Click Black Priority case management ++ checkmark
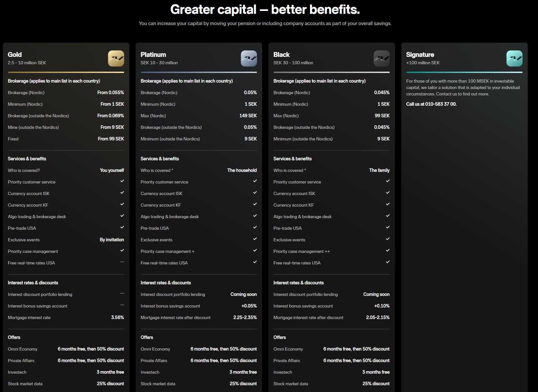The width and height of the screenshot is (538, 392). (x=388, y=251)
